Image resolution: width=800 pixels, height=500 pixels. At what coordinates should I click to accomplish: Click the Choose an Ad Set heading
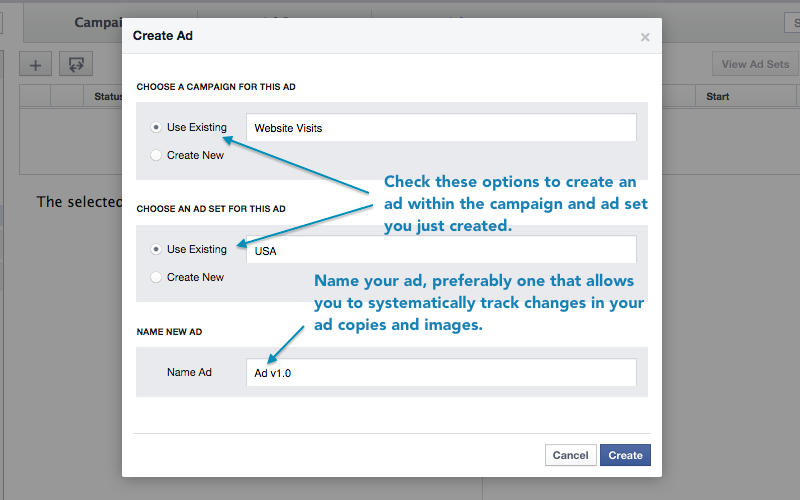point(211,209)
